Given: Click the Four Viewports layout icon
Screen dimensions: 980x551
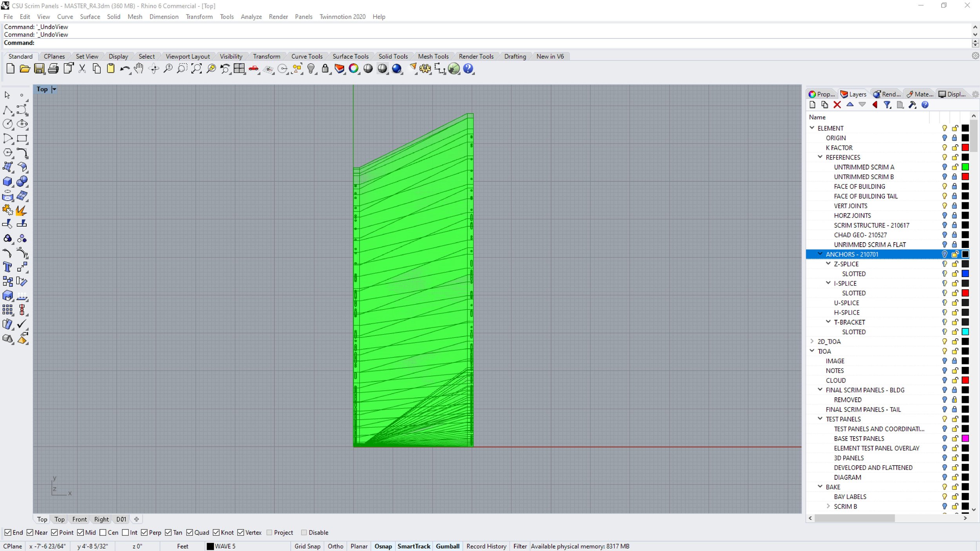Looking at the screenshot, I should click(239, 69).
